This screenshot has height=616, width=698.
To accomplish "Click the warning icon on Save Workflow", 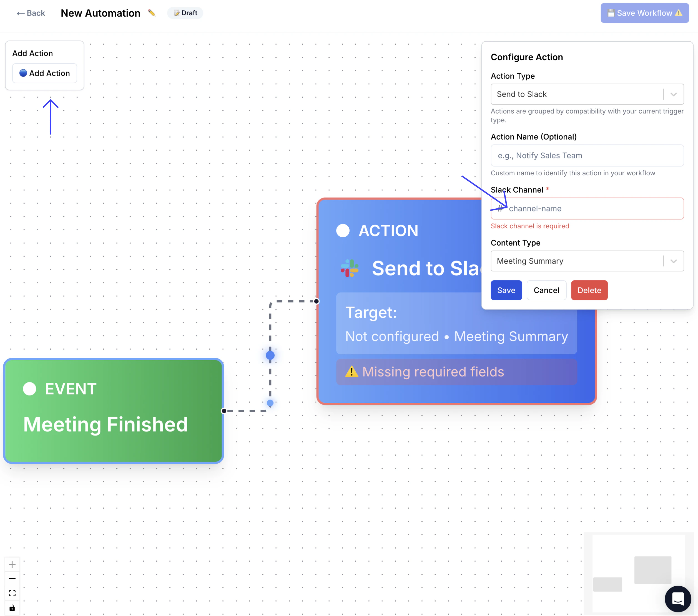I will click(679, 13).
